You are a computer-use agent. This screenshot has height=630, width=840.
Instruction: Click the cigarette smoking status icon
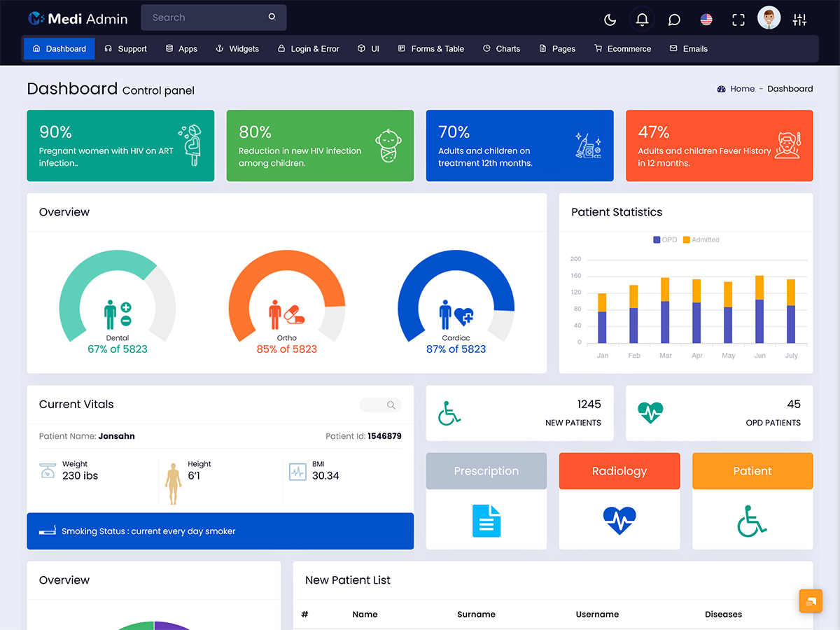[48, 531]
